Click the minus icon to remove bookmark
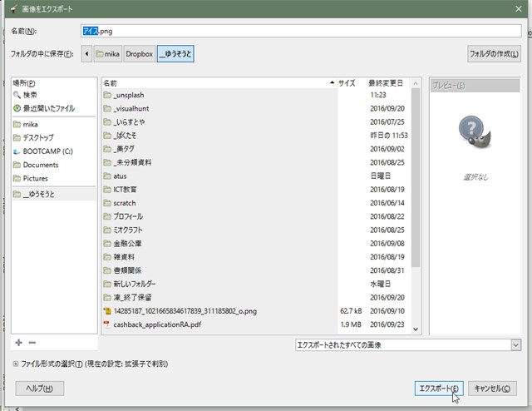 click(x=32, y=343)
